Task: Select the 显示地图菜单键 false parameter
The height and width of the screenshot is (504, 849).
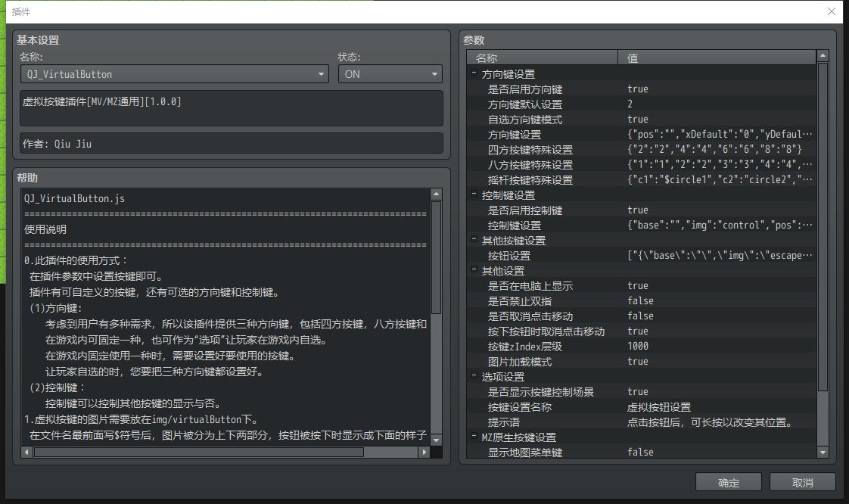Action: [x=642, y=452]
